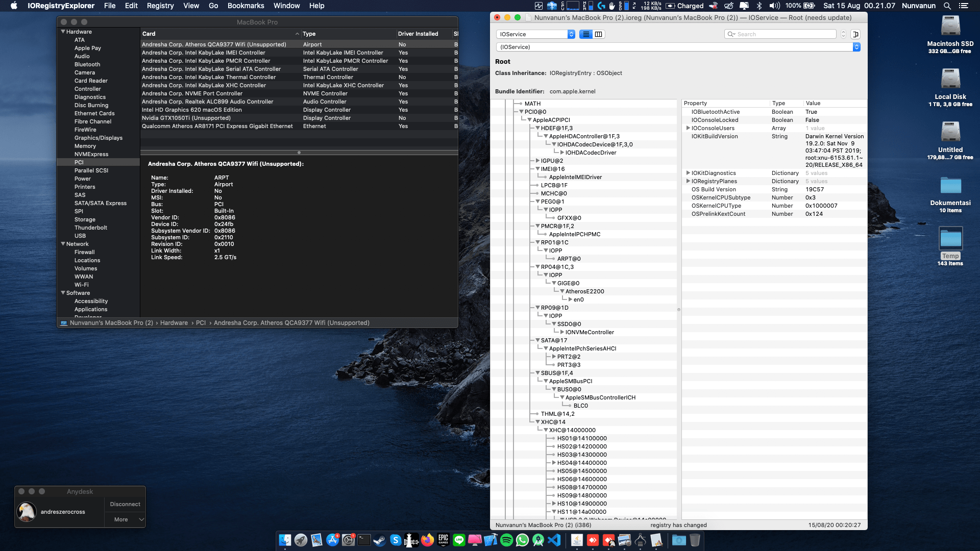Switch to column view mode in IORegistryExplorer
This screenshot has height=551, width=980.
(x=598, y=34)
